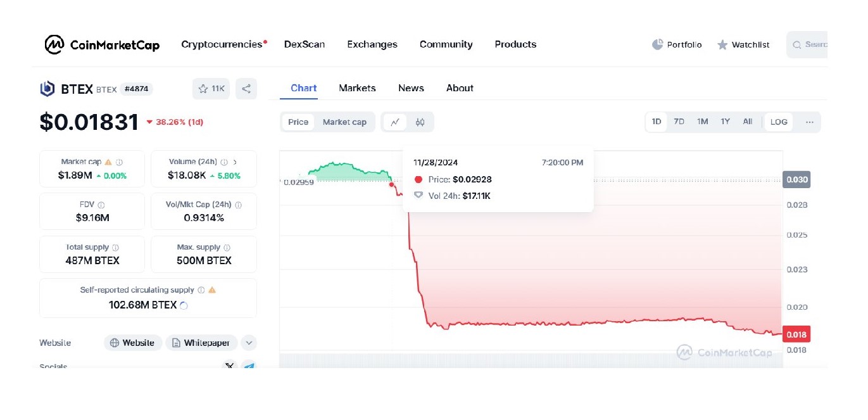
Task: Click the $9.16M FDV value
Action: 92,218
